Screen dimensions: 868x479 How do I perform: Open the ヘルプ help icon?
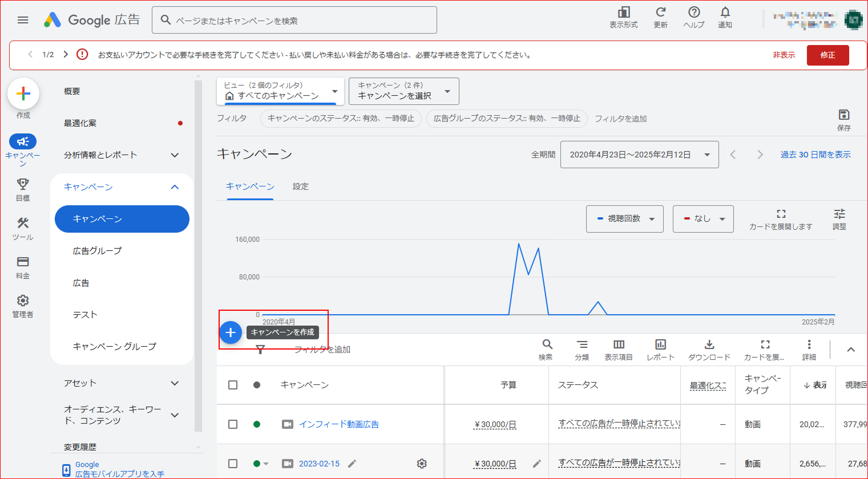[694, 13]
